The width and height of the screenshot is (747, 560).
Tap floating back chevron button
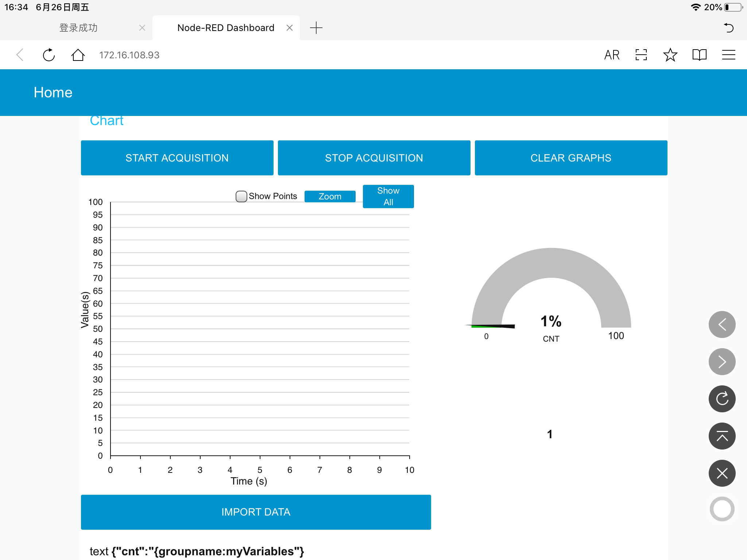[722, 324]
